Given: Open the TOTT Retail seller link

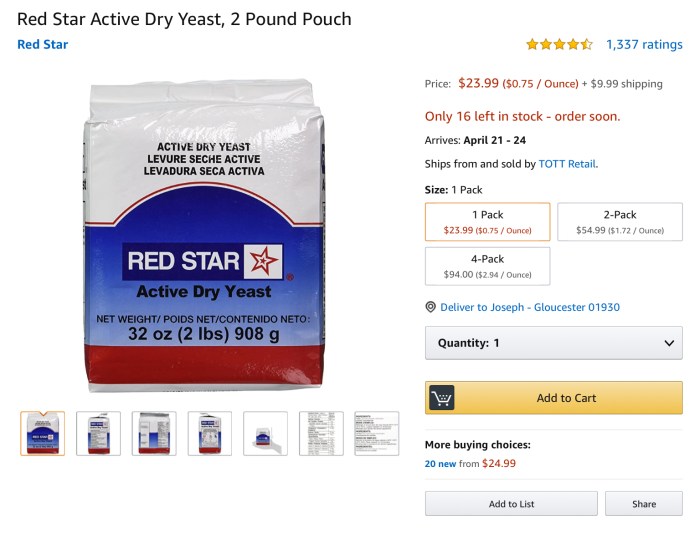Looking at the screenshot, I should (567, 164).
